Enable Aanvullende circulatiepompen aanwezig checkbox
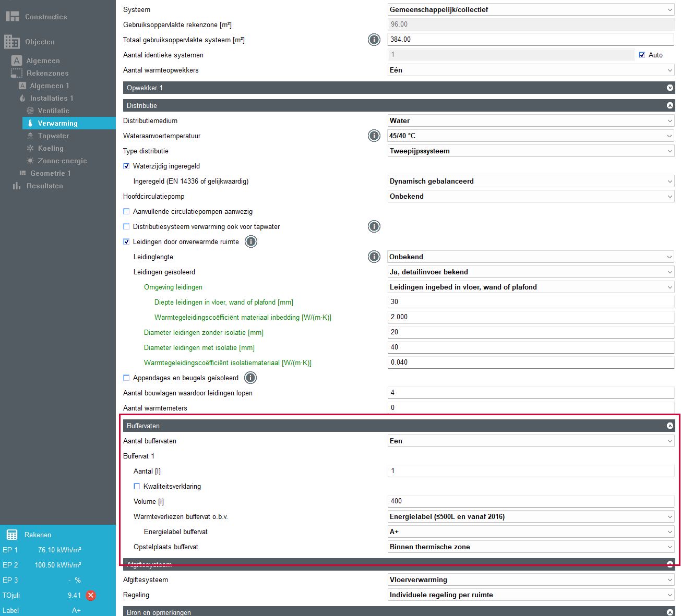The image size is (681, 616). [x=126, y=212]
